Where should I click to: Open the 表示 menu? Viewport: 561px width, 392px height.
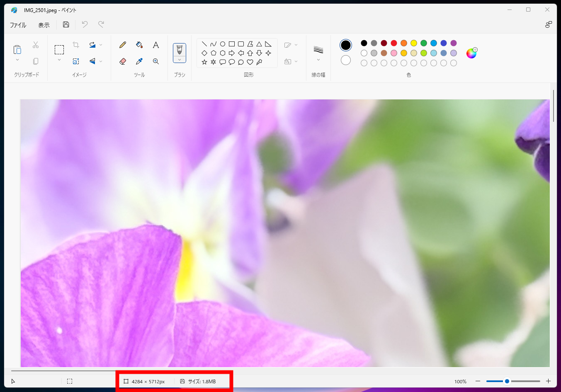point(44,25)
